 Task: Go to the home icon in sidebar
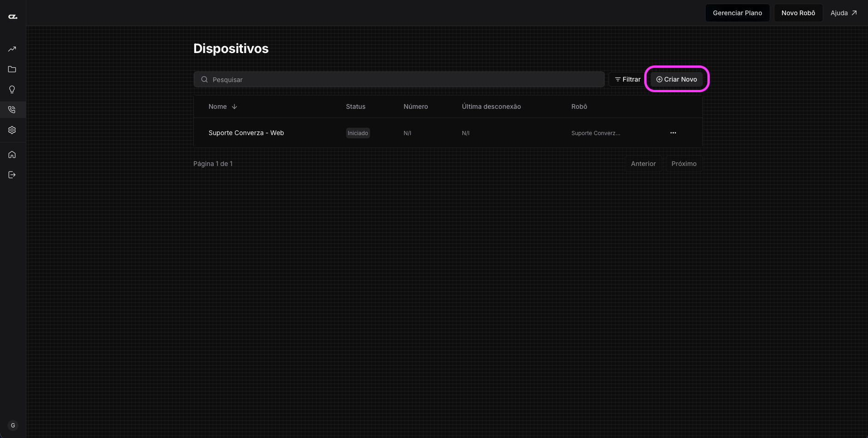tap(12, 154)
